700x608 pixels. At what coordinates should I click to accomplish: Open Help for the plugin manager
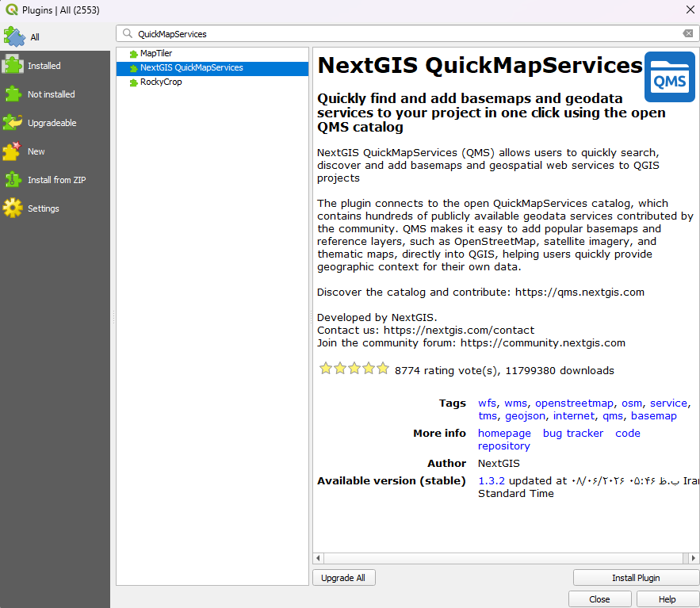pyautogui.click(x=667, y=599)
